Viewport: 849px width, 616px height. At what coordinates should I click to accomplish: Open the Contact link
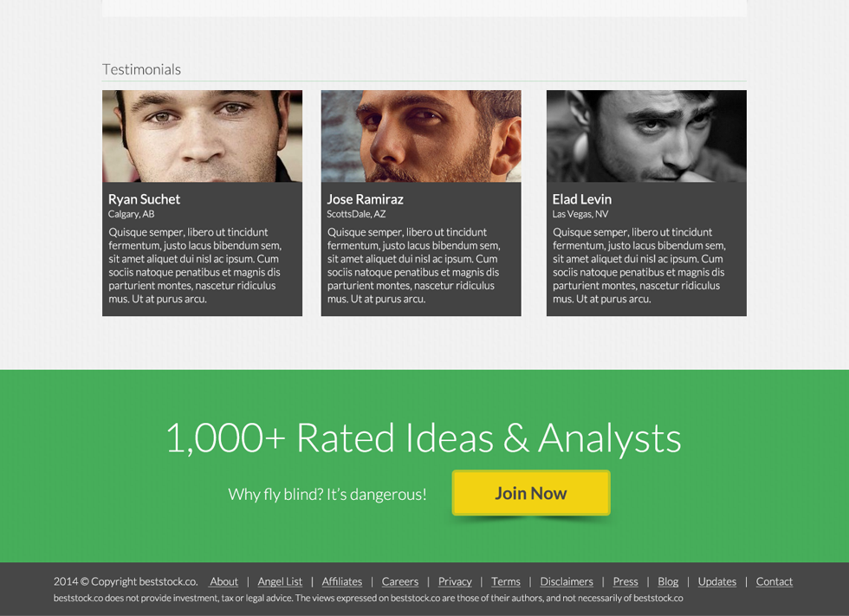pyautogui.click(x=774, y=581)
